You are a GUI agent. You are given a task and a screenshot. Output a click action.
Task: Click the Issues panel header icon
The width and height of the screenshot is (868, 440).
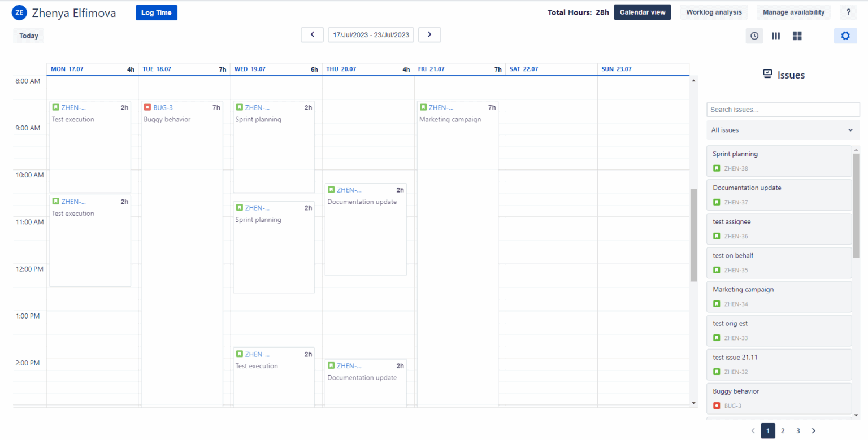(x=767, y=75)
